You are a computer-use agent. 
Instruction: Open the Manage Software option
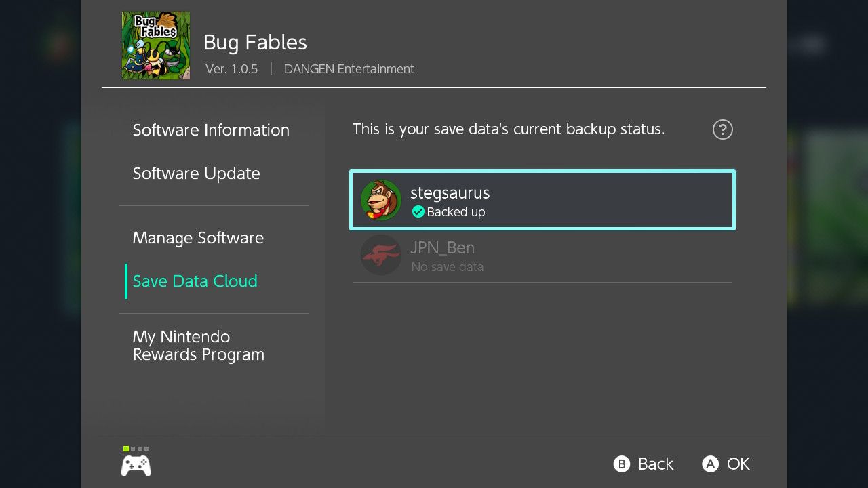coord(198,238)
